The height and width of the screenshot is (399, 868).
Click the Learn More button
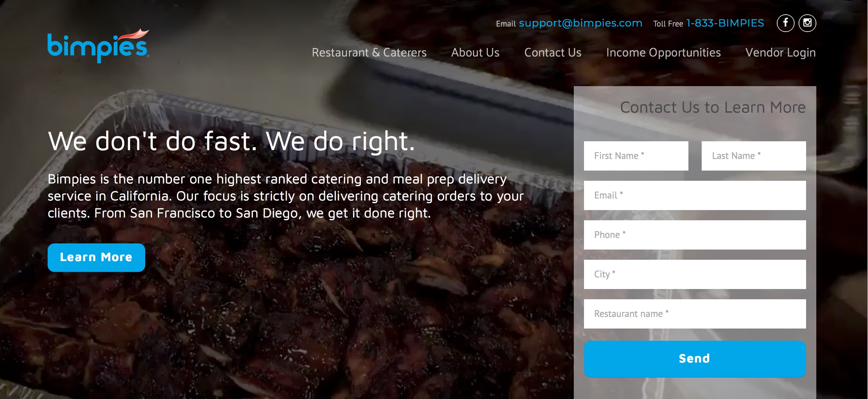[96, 257]
